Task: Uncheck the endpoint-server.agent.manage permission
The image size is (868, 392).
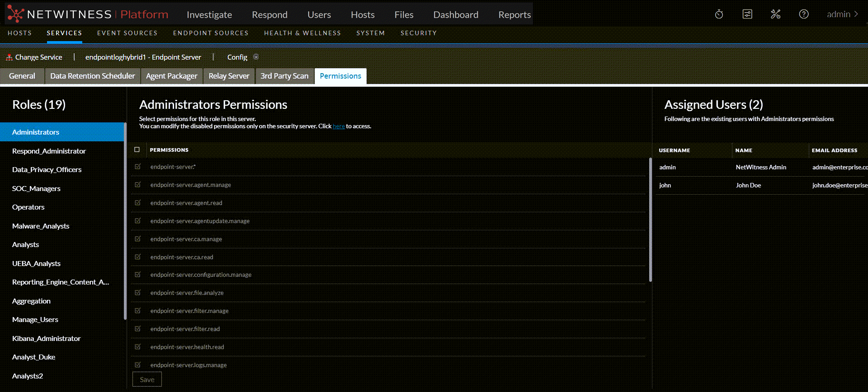Action: coord(138,185)
